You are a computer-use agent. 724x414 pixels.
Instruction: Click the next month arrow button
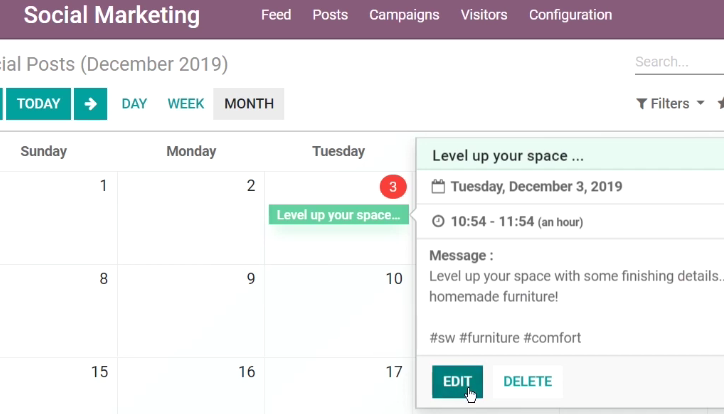[x=90, y=104]
